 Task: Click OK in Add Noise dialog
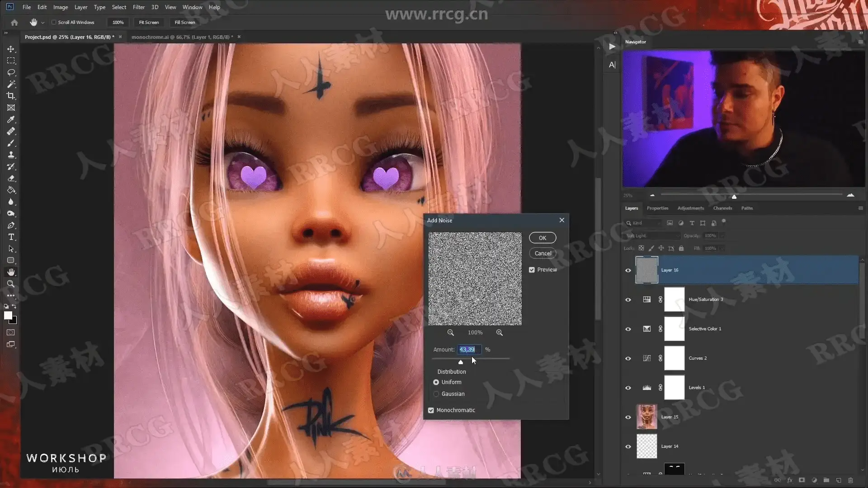pyautogui.click(x=542, y=238)
